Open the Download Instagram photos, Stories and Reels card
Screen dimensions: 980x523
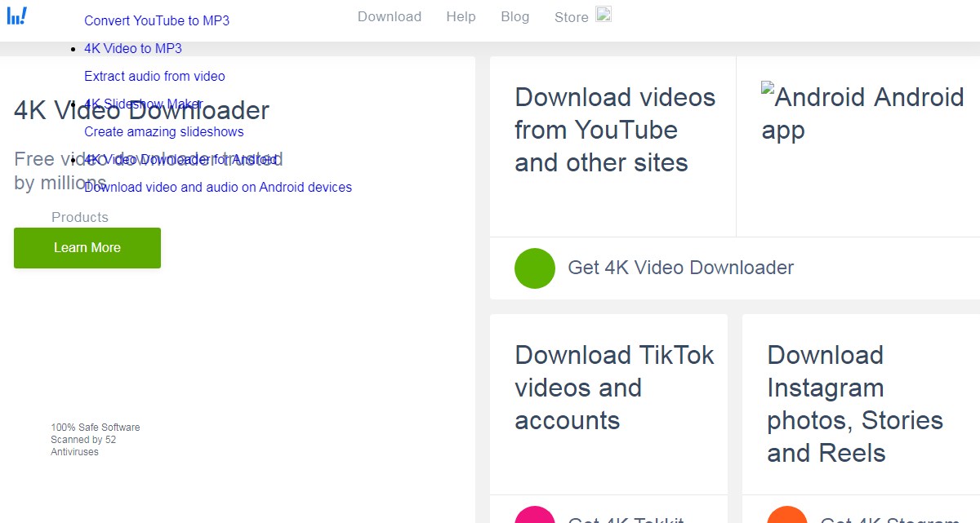(x=855, y=404)
